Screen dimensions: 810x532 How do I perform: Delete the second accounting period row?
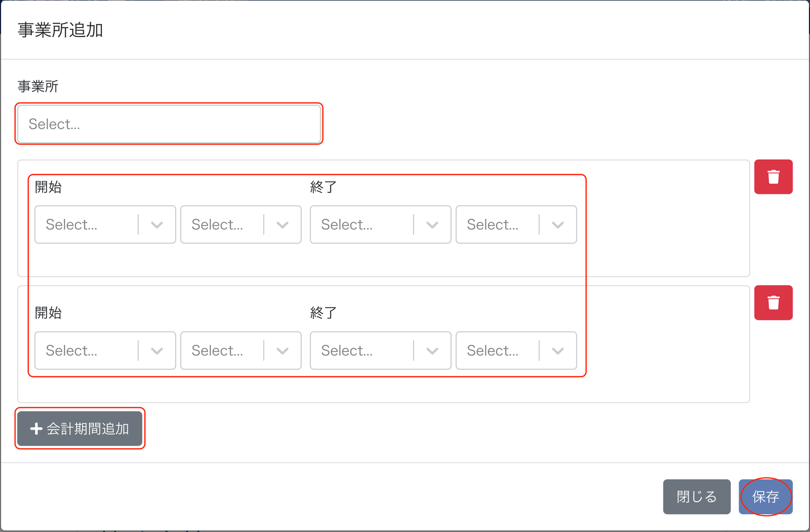coord(773,303)
